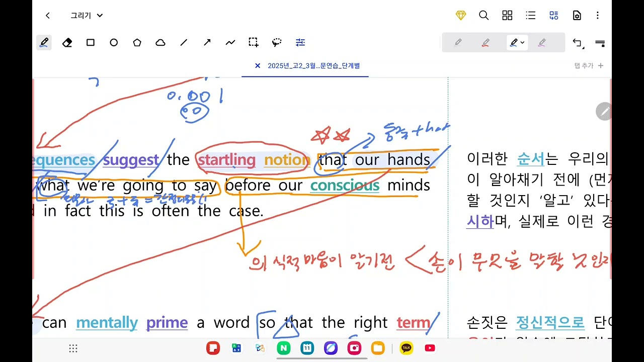Click the word 'before' in the passage
This screenshot has height=362, width=644.
(248, 186)
